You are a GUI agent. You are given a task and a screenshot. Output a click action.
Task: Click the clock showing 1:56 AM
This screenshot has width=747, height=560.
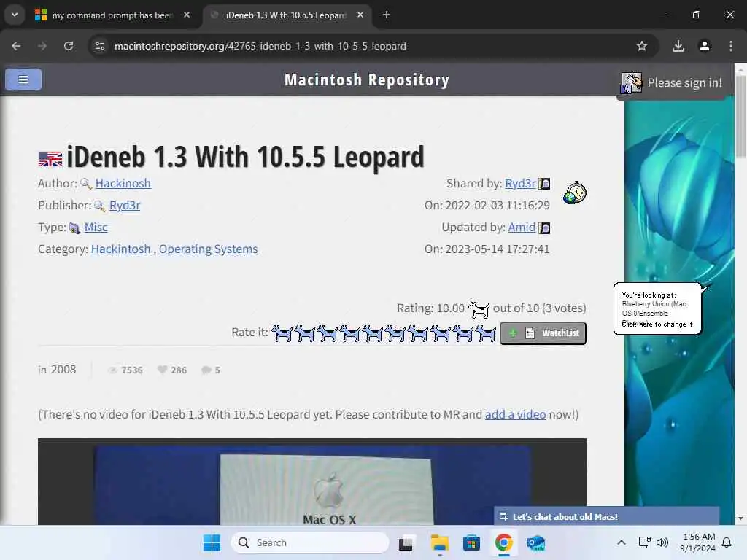click(x=698, y=537)
